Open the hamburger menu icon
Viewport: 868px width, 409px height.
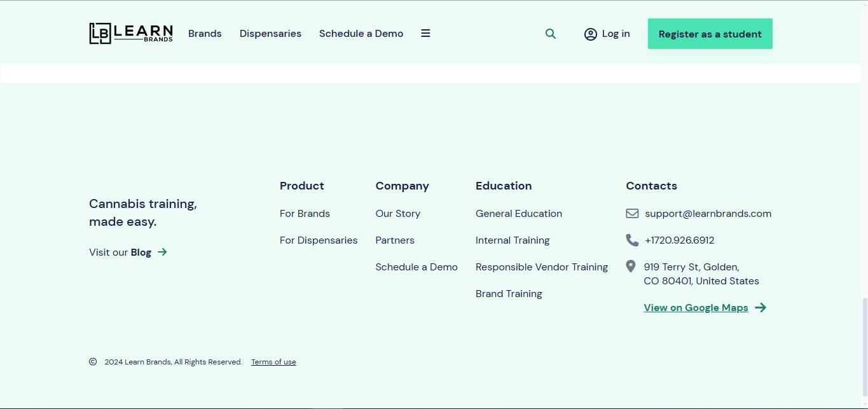coord(425,34)
